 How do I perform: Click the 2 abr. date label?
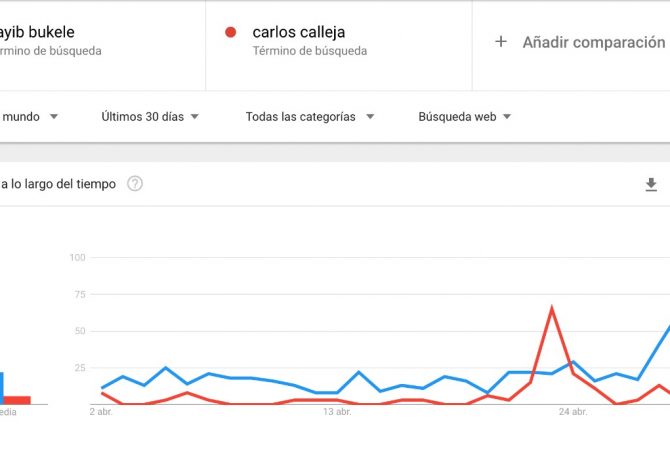click(101, 412)
